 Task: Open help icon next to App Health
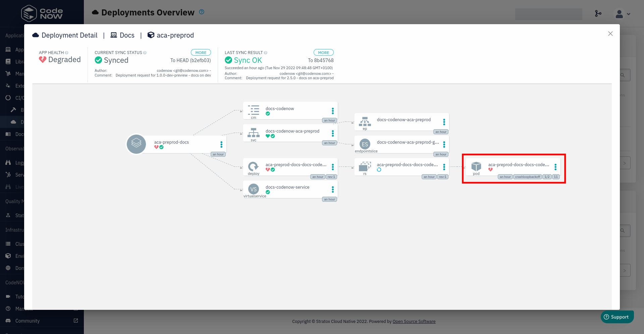pyautogui.click(x=67, y=53)
